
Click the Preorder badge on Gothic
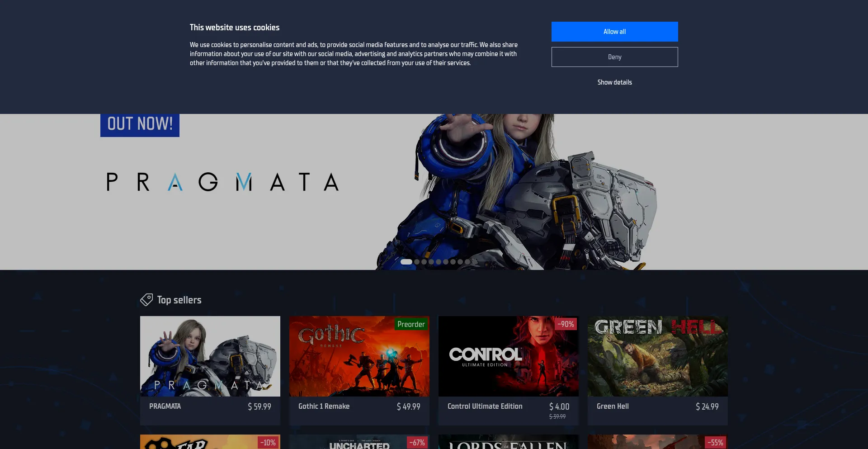[x=411, y=324]
